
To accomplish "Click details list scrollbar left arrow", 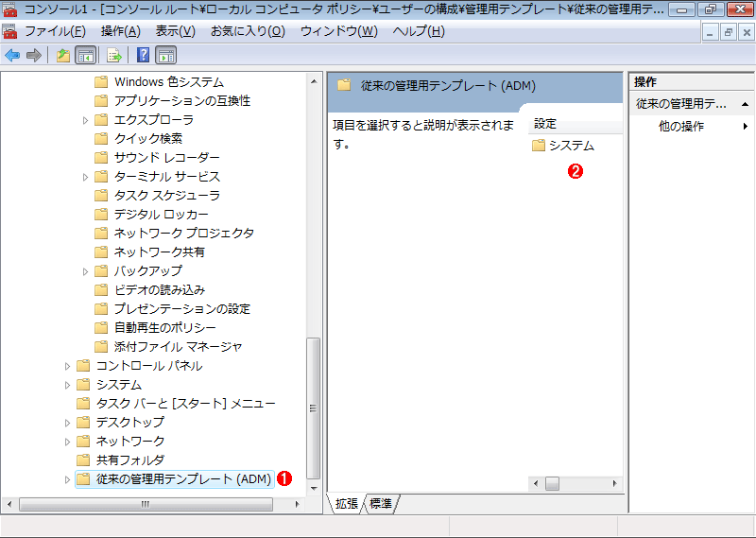I will pos(536,483).
